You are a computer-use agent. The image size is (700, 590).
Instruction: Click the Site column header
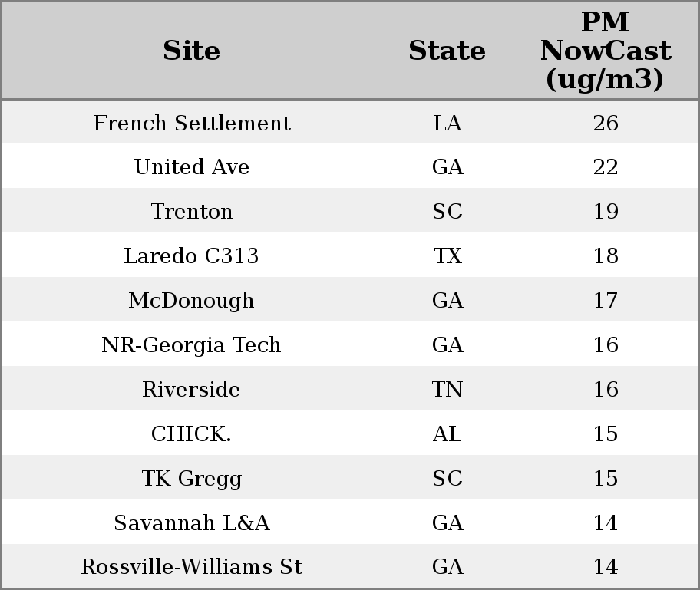(x=191, y=51)
